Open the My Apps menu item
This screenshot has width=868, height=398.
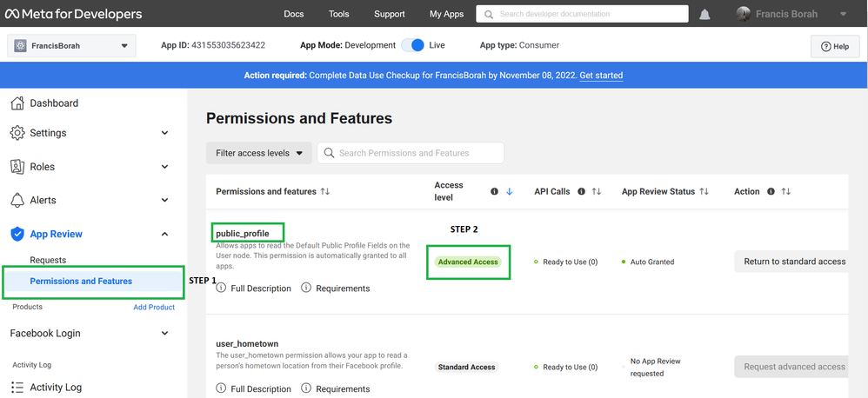(447, 14)
